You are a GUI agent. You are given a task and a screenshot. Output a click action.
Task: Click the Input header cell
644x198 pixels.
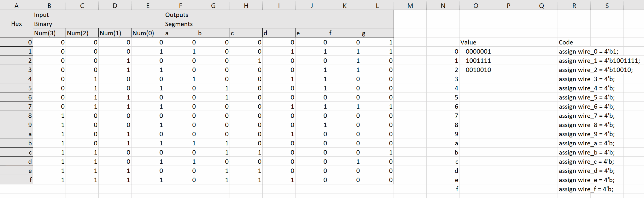pyautogui.click(x=98, y=15)
